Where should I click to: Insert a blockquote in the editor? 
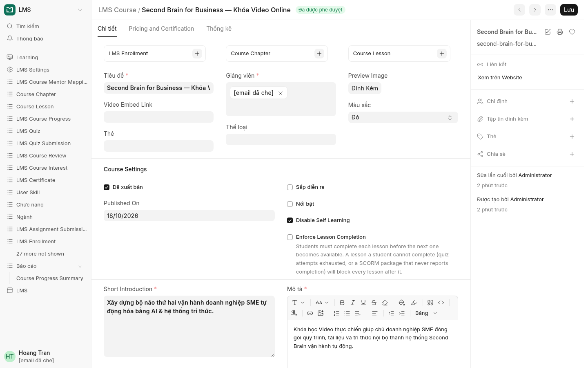pos(430,303)
